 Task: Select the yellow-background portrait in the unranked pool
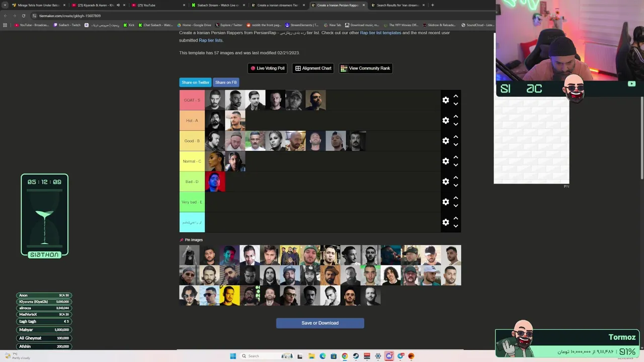coord(229,296)
